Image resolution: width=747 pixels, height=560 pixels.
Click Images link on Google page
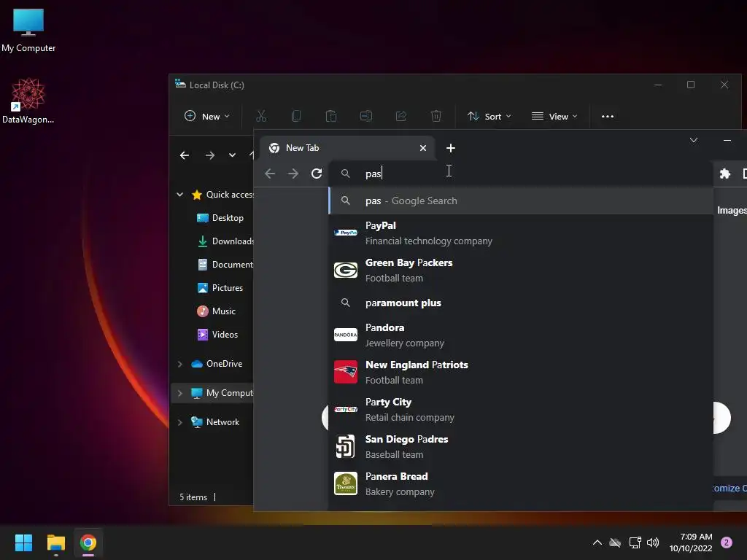point(732,211)
